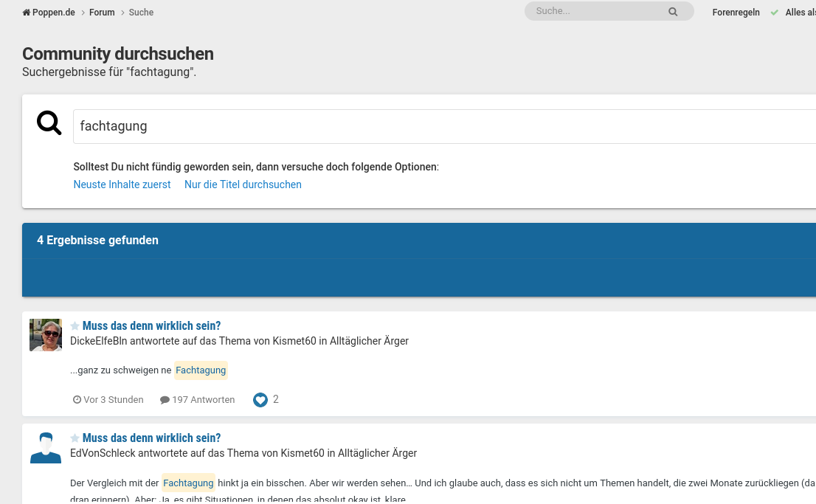Click the star icon on second result
This screenshot has height=504, width=816.
point(75,438)
